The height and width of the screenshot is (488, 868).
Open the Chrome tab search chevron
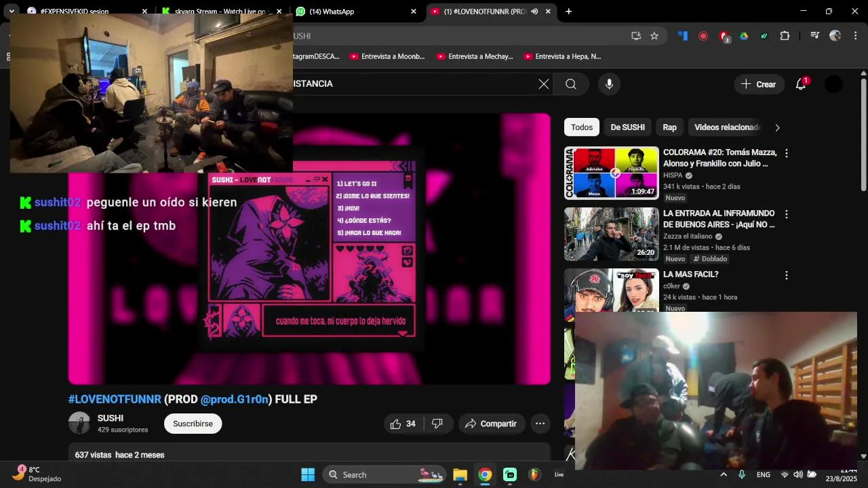tap(12, 12)
